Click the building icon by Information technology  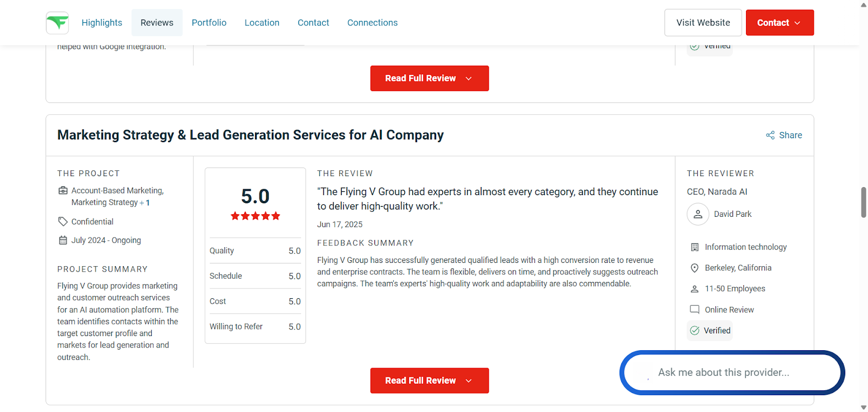pyautogui.click(x=694, y=247)
